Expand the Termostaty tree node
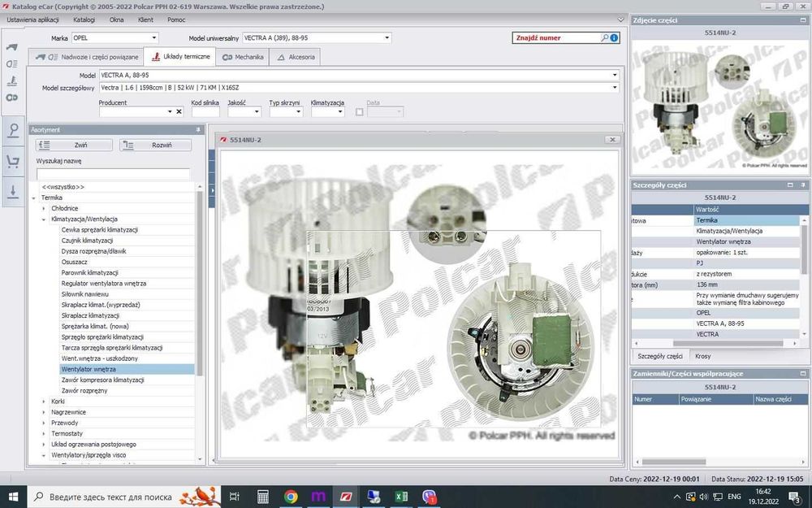The height and width of the screenshot is (508, 812). [44, 433]
